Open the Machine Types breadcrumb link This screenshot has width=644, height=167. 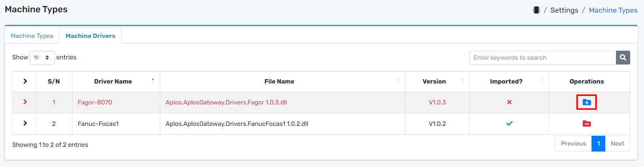(x=613, y=10)
